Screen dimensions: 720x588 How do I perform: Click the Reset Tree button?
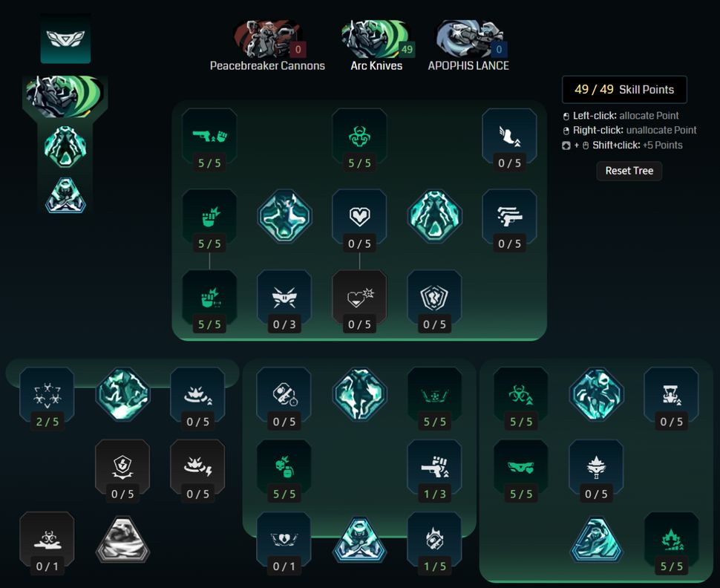tap(629, 171)
